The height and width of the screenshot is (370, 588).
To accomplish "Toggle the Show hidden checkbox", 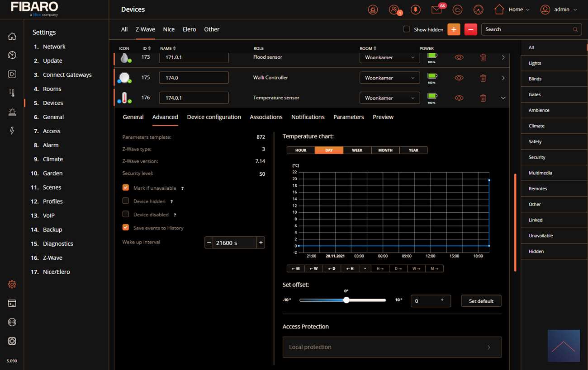I will 406,29.
